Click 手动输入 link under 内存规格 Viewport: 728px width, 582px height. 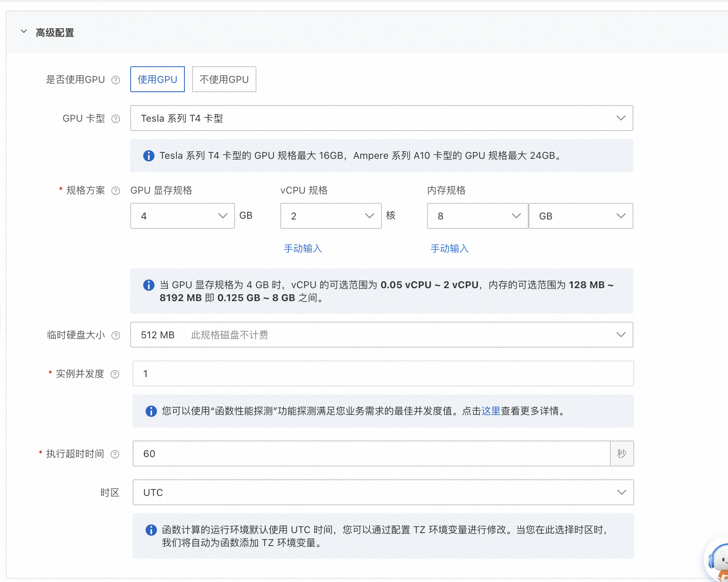coord(450,249)
